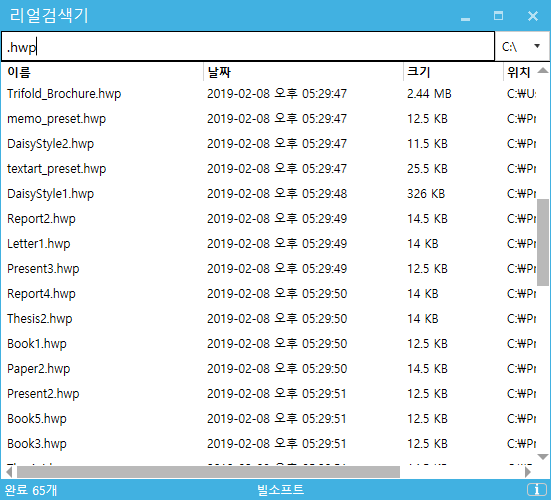The height and width of the screenshot is (500, 551).
Task: Click the horizontal scrollbar left arrow
Action: pos(9,472)
